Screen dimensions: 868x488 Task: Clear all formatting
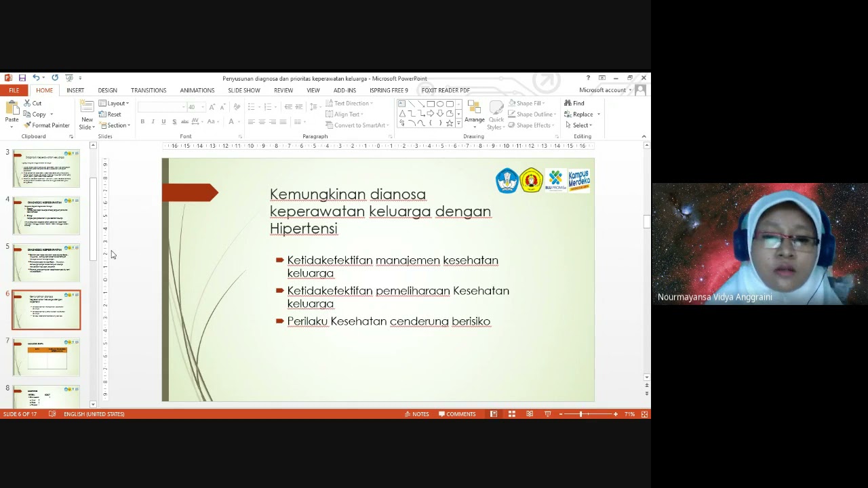237,107
